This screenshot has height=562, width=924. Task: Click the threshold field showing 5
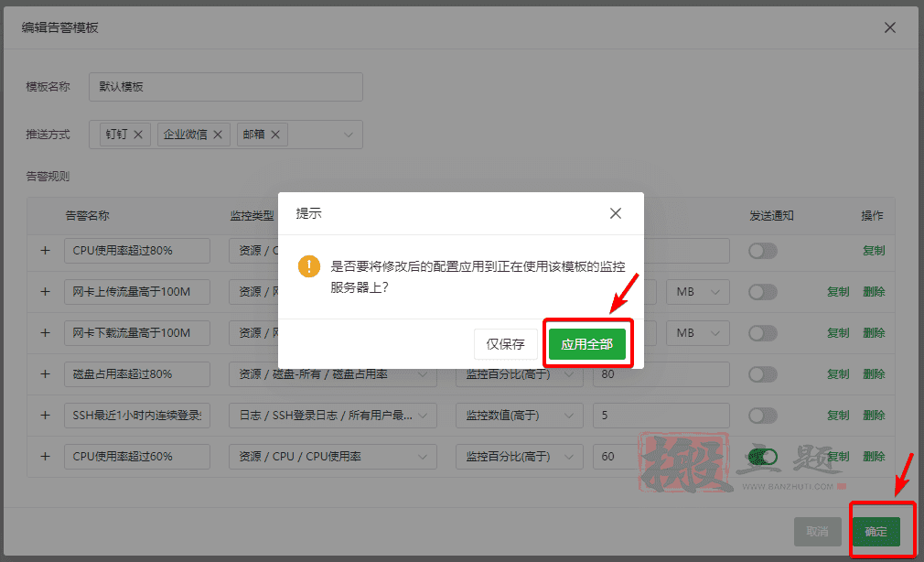pos(661,416)
